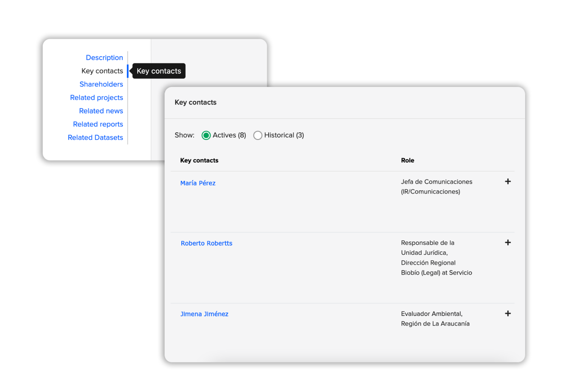Viewport: 563px width, 392px height.
Task: Click the Show: label
Action: point(184,135)
